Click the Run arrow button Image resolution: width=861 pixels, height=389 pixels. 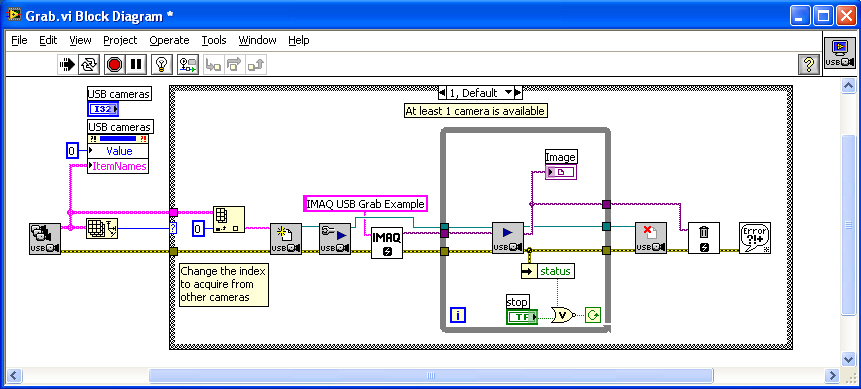coord(67,64)
